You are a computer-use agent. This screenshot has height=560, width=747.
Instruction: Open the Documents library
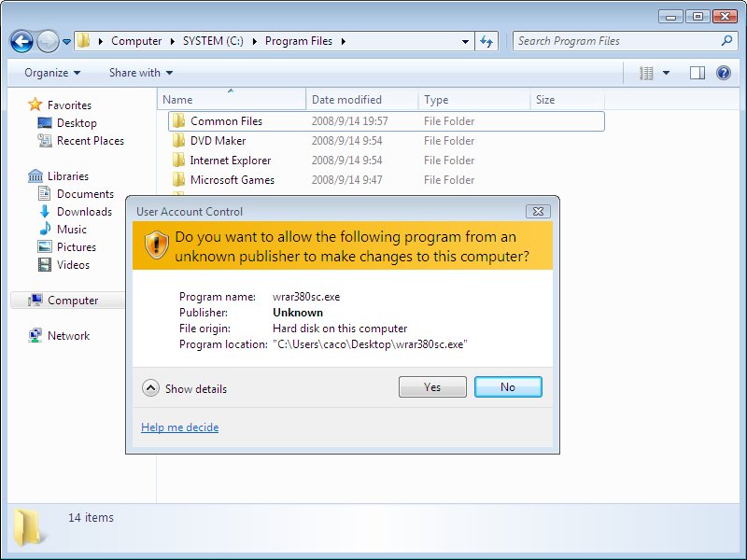(85, 194)
